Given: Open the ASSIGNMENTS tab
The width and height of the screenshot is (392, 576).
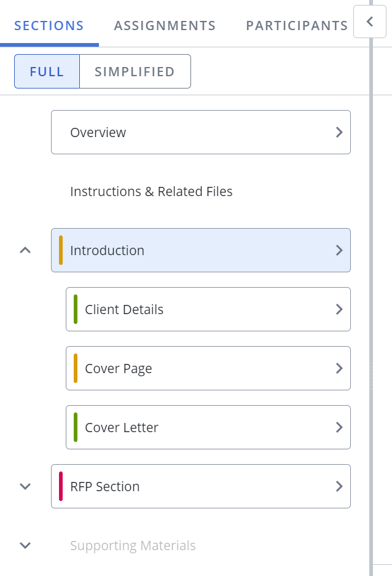Looking at the screenshot, I should (x=165, y=26).
